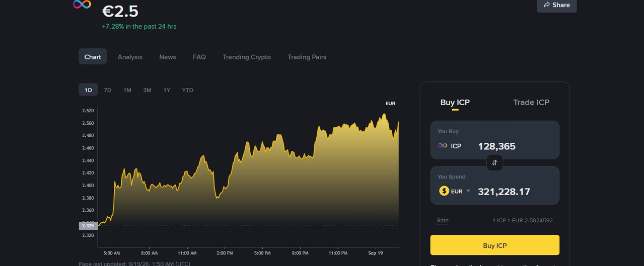Open the Analysis tab
Viewport: 644px width, 266px height.
[130, 57]
